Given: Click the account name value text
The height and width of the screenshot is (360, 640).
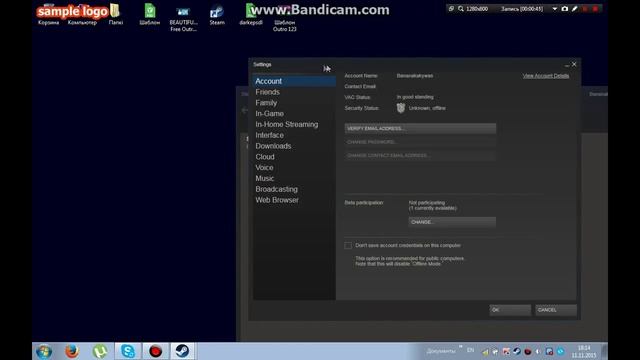Looking at the screenshot, I should pos(415,76).
